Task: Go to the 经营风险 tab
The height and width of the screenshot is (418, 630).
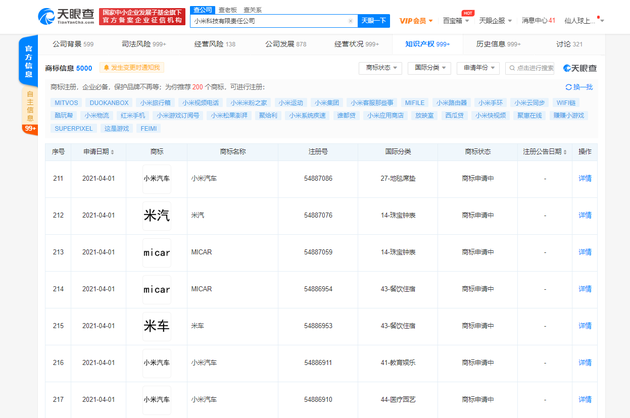Action: (215, 44)
